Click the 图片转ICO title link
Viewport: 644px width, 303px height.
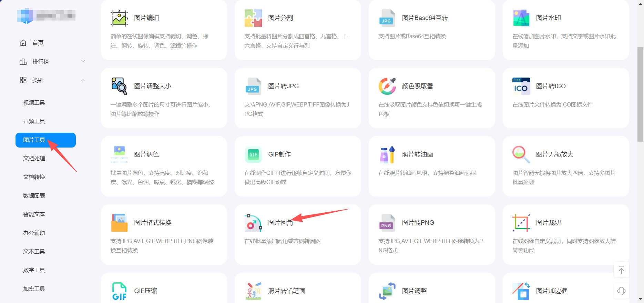click(x=551, y=86)
